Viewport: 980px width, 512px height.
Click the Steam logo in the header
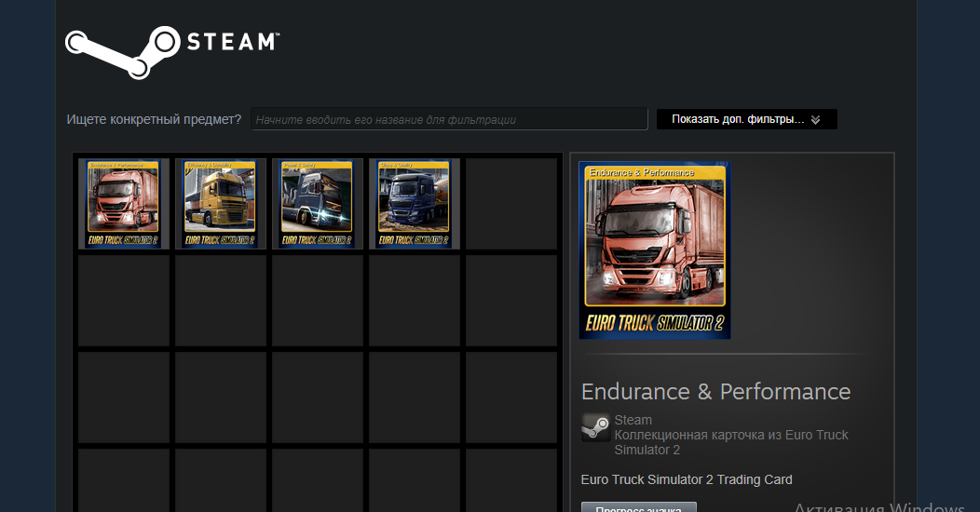point(172,52)
